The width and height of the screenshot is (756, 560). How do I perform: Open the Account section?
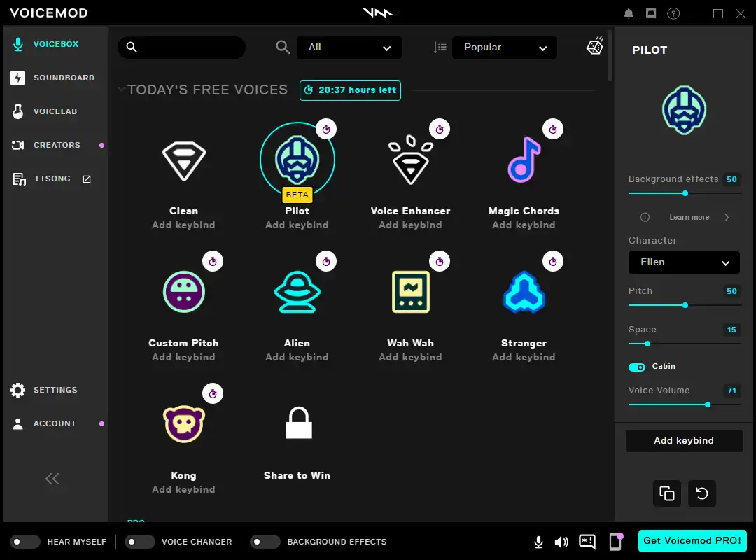(x=54, y=423)
